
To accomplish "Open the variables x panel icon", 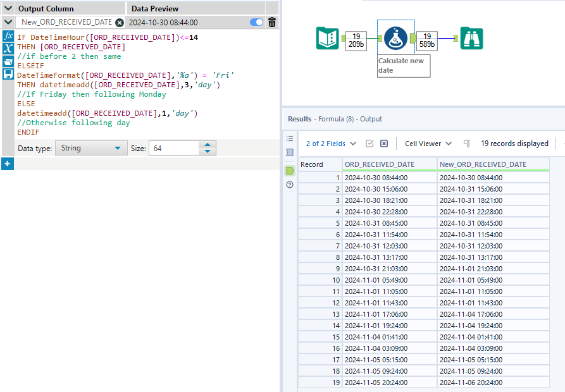I will coord(8,49).
